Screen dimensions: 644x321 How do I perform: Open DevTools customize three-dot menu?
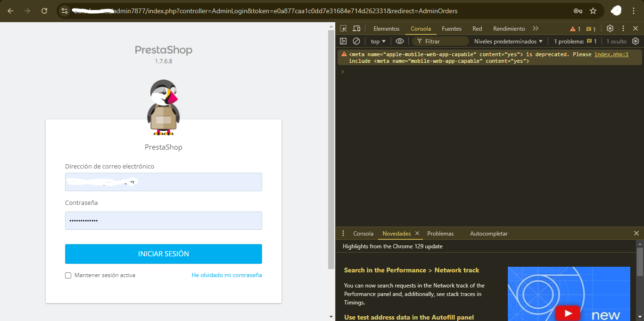(x=623, y=29)
